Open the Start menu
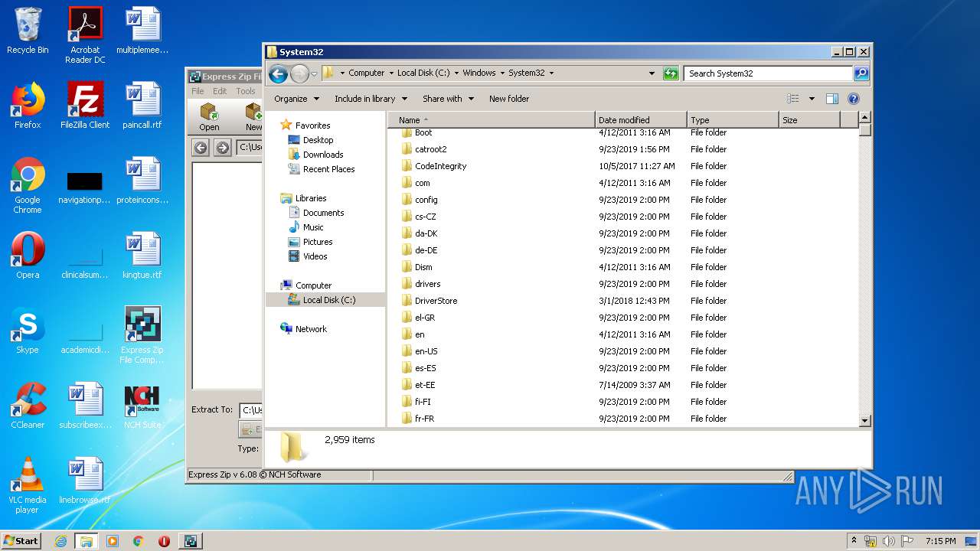980x551 pixels. (x=21, y=540)
